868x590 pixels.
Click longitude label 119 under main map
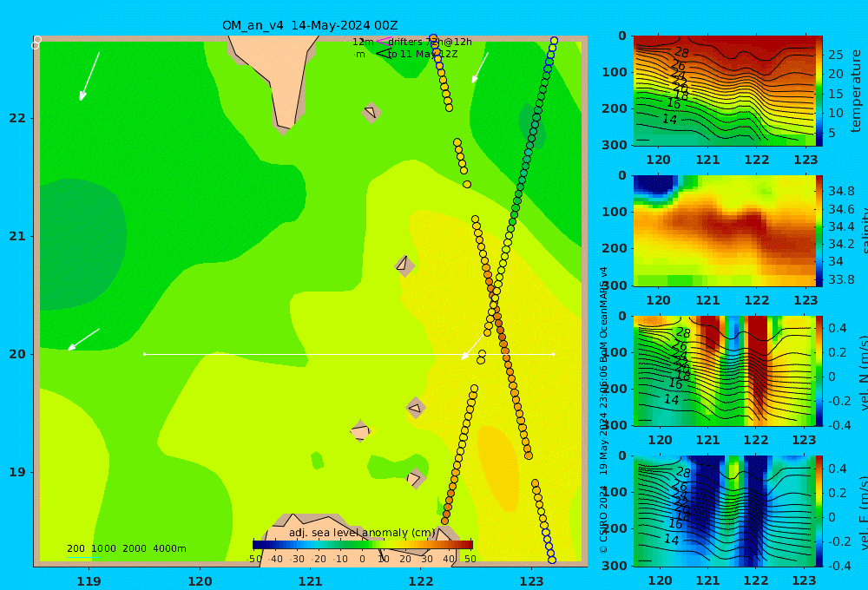tap(89, 581)
